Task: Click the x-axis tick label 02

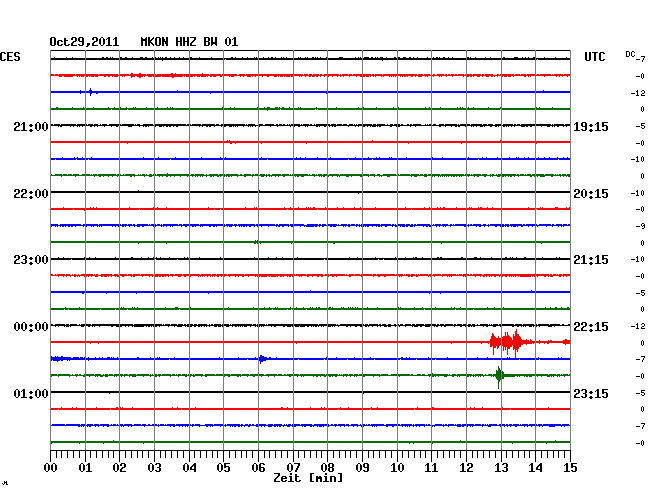Action: [119, 468]
